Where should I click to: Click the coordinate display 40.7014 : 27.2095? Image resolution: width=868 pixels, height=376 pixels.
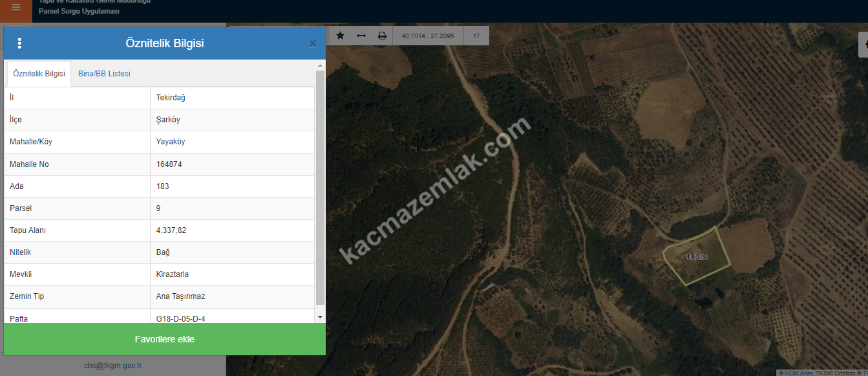click(428, 36)
